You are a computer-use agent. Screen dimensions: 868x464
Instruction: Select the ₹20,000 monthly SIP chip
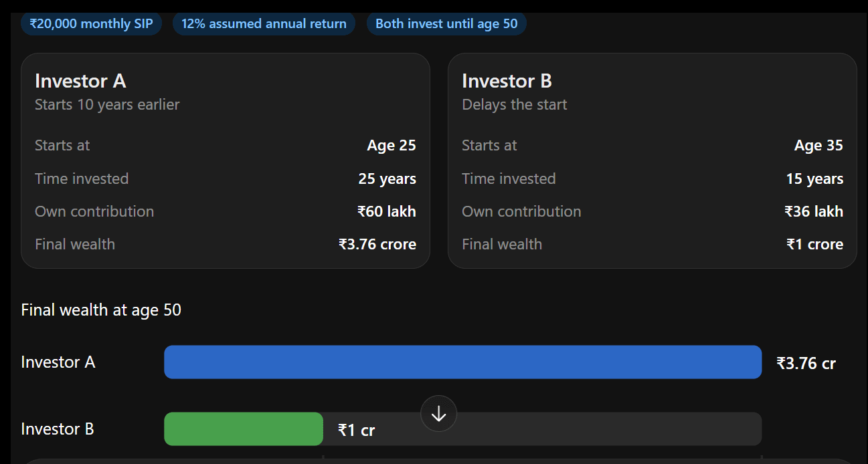point(91,24)
